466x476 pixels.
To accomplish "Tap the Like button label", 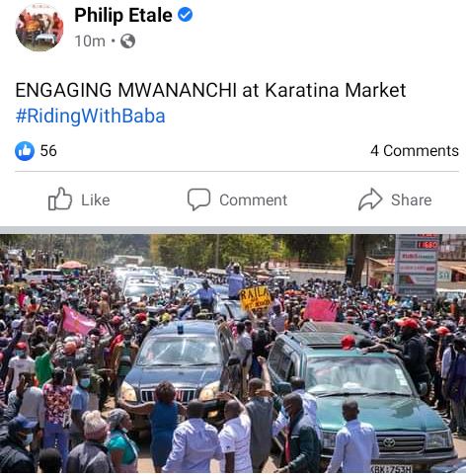I will coord(96,200).
